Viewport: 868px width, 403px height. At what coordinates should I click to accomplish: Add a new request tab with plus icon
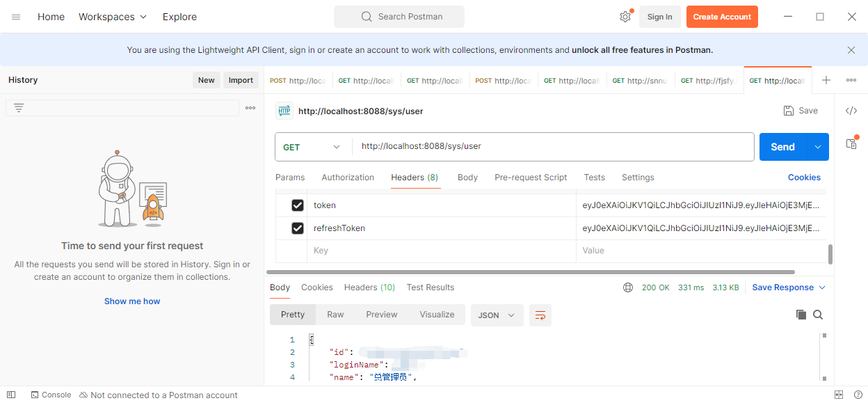(826, 80)
